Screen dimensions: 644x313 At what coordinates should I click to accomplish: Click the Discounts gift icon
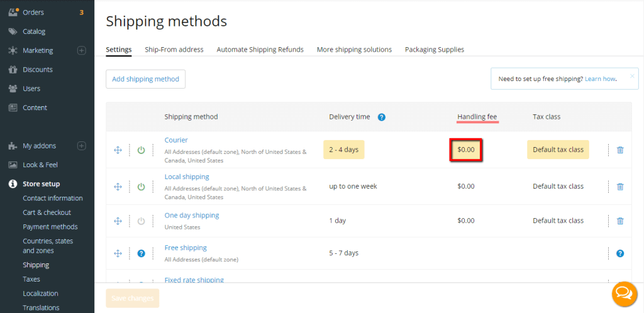click(x=13, y=70)
